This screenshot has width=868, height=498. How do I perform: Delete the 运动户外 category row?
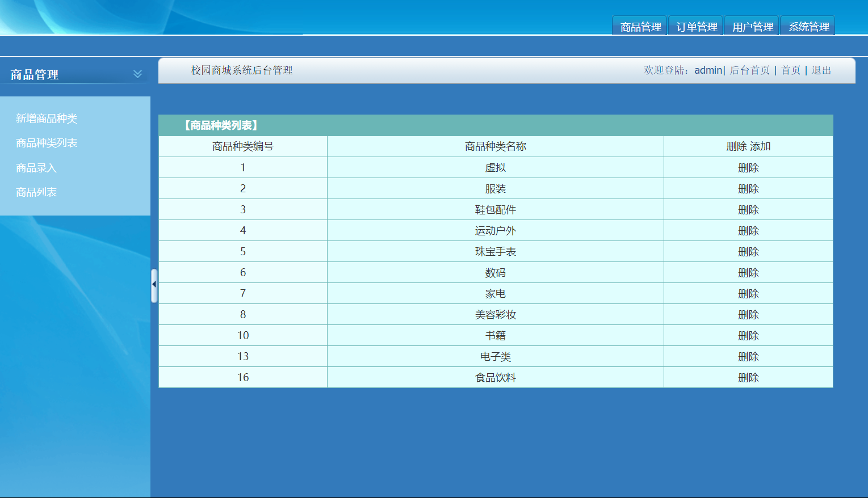click(x=748, y=231)
